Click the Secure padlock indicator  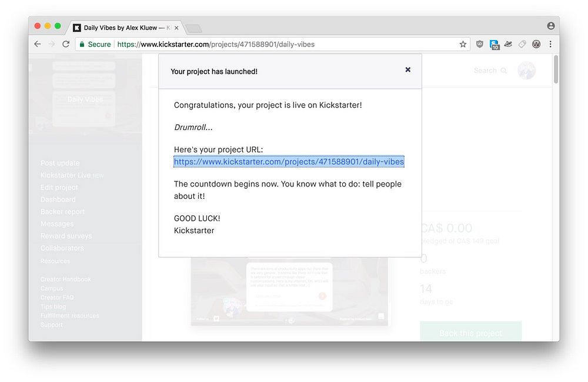(x=95, y=44)
